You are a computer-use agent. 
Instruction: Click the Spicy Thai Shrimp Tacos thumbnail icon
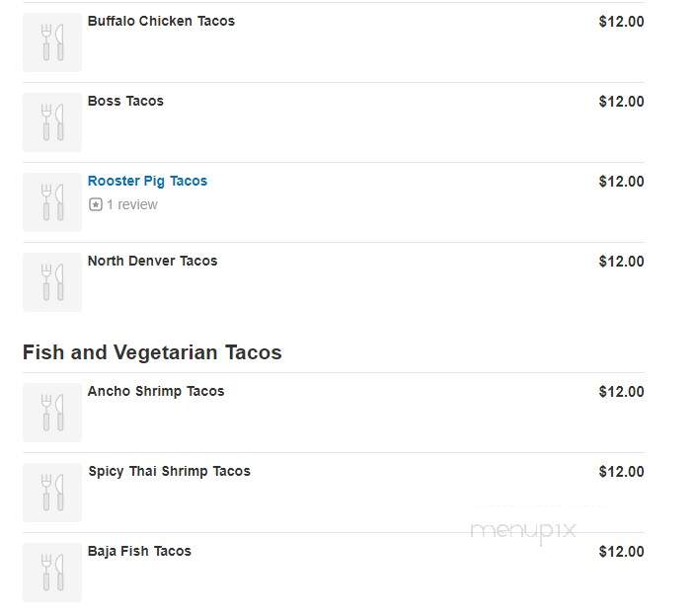pos(52,493)
